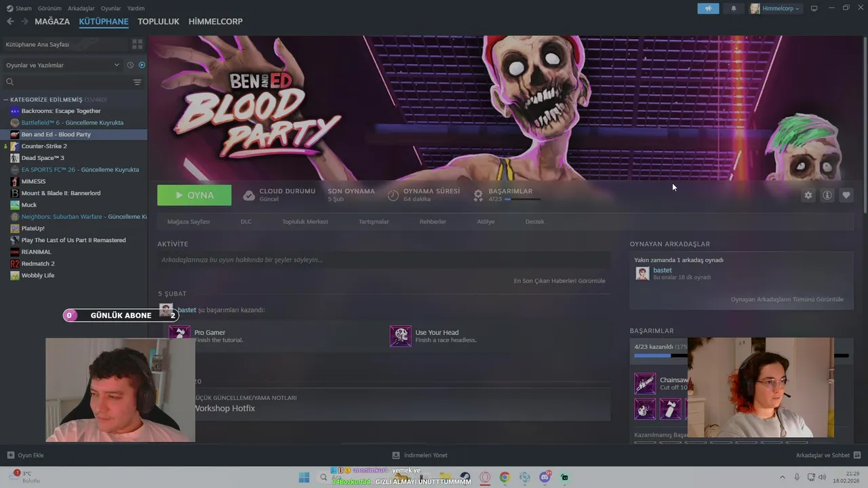Screen dimensions: 868x488
Task: Switch to the Topluluk tab
Action: click(x=158, y=22)
